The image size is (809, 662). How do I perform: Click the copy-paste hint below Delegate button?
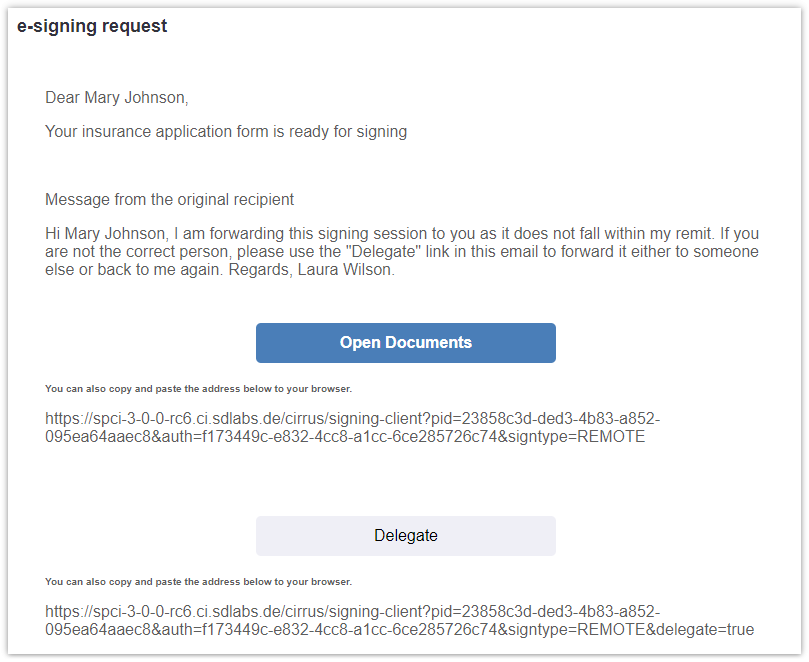pyautogui.click(x=198, y=581)
